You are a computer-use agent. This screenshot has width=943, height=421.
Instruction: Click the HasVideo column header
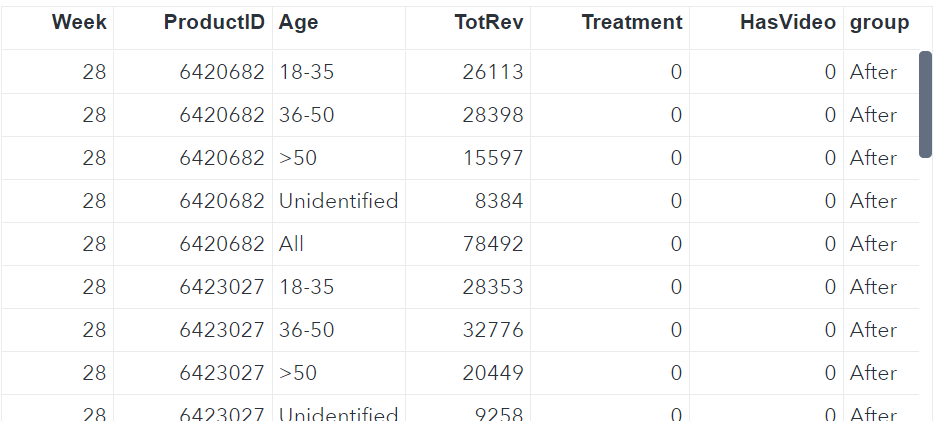(787, 23)
